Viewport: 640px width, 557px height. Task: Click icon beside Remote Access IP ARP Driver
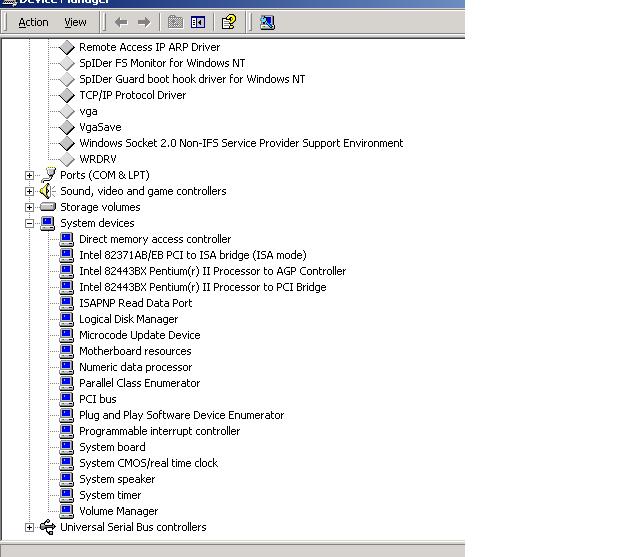pos(67,47)
